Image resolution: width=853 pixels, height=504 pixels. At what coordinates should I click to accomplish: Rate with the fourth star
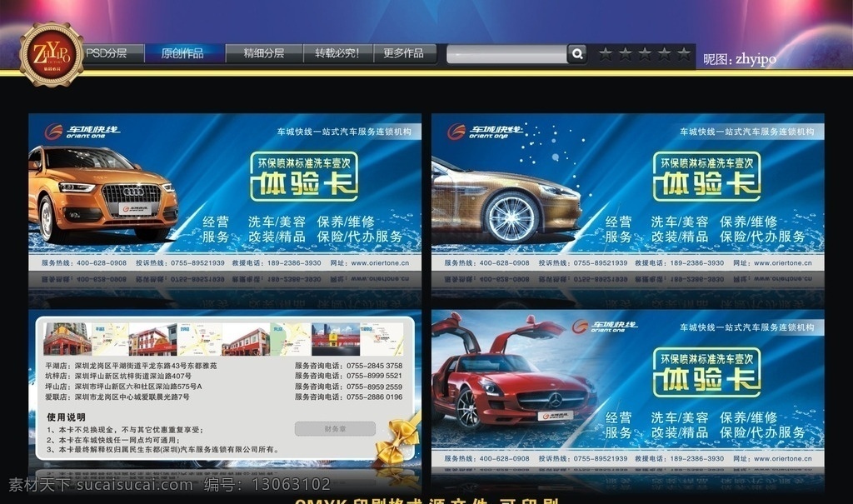coord(664,53)
